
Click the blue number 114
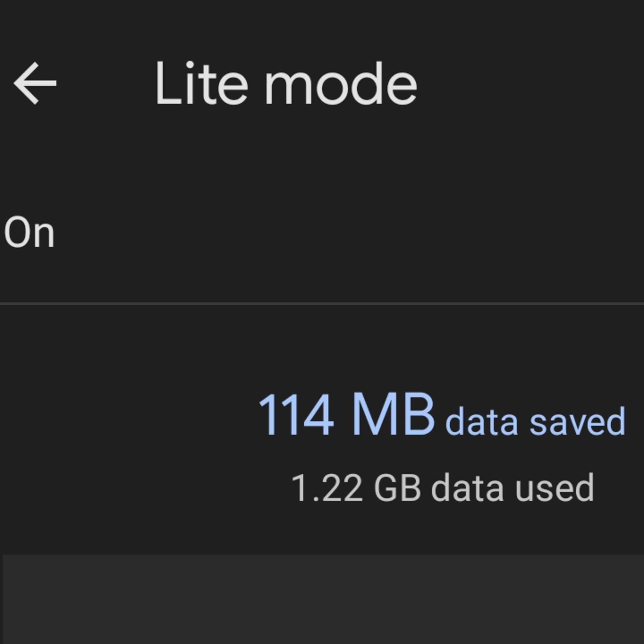pos(296,414)
